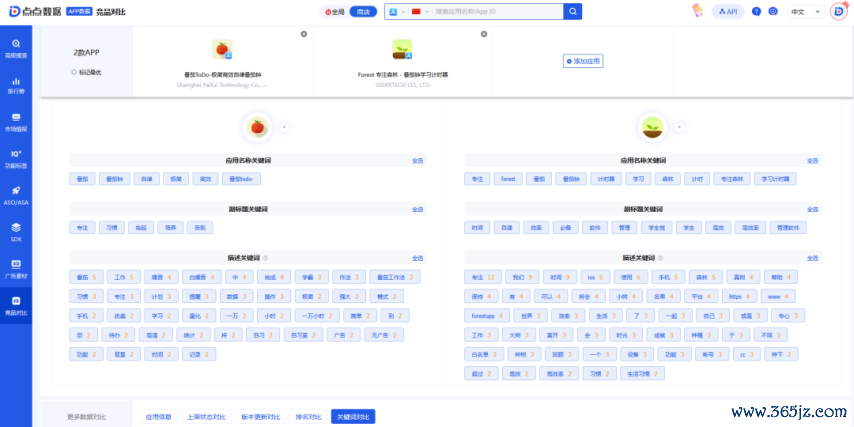The image size is (854, 427).
Task: Click the 添加应用 button
Action: pyautogui.click(x=583, y=61)
